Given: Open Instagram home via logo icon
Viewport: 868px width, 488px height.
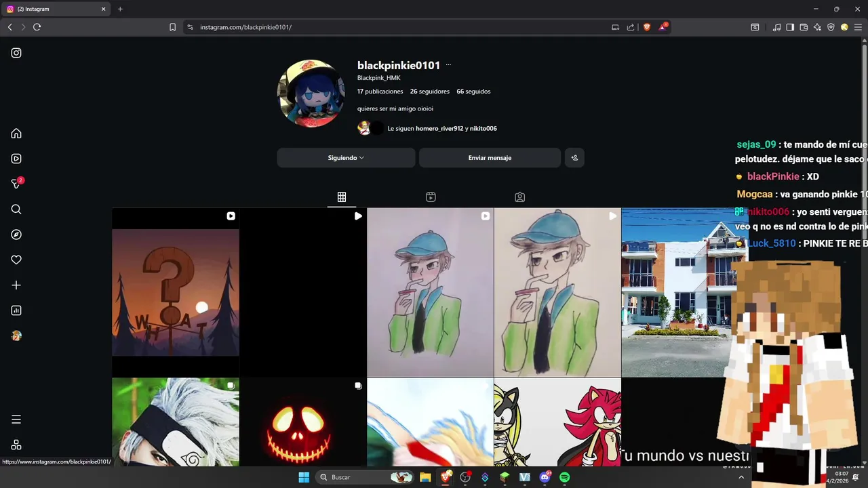Looking at the screenshot, I should pos(16,53).
